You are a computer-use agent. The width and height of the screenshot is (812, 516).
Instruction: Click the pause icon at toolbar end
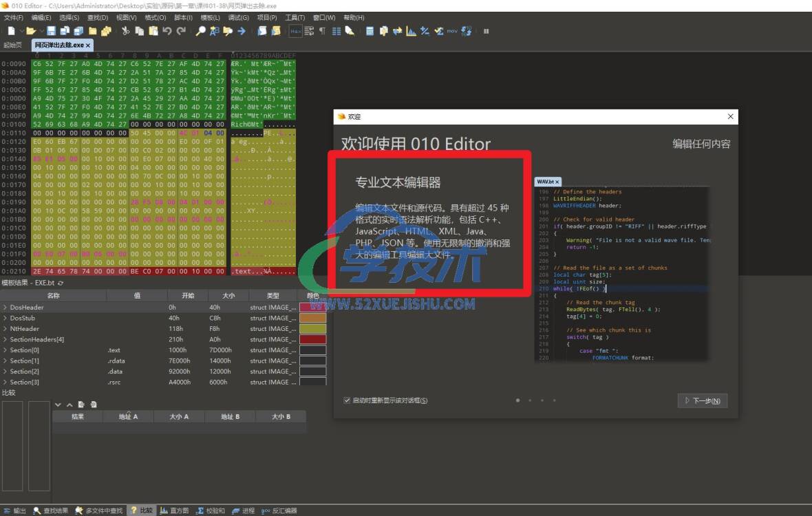tap(486, 31)
